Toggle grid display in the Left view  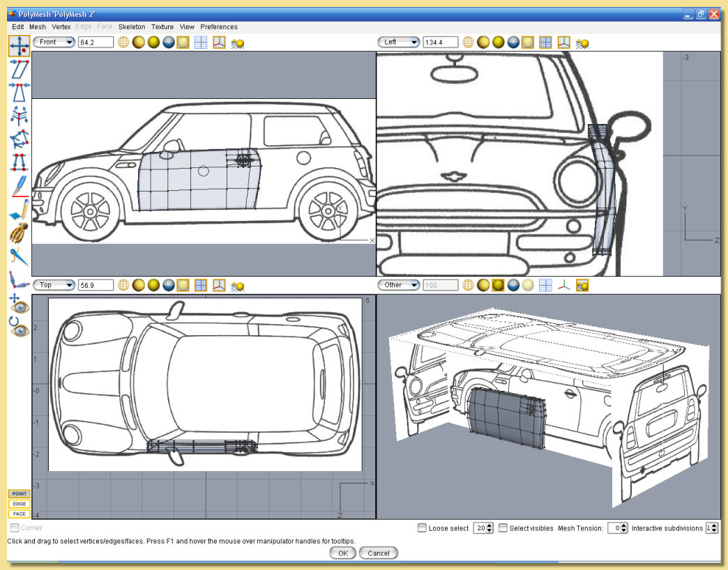[x=545, y=43]
